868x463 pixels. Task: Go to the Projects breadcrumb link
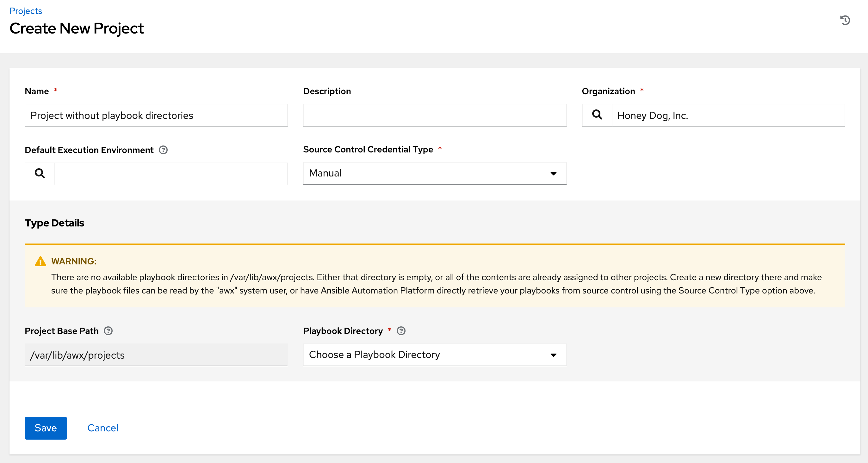(26, 11)
